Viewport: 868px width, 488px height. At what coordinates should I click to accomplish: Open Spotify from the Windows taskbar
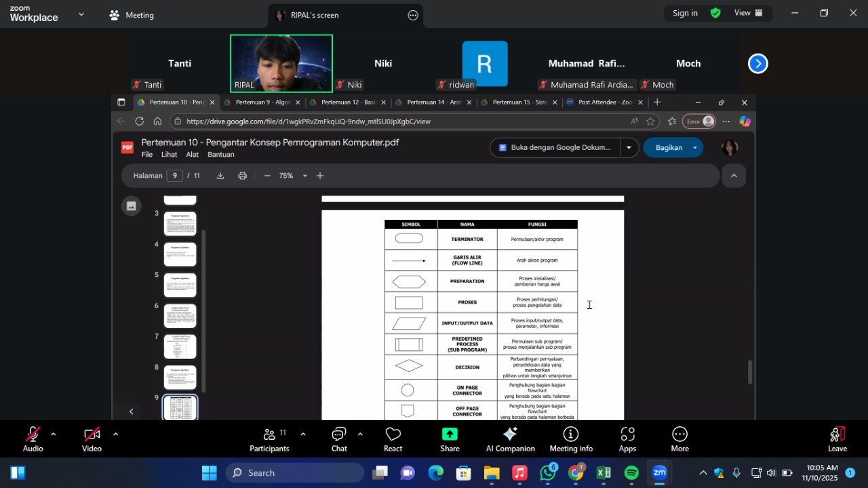coord(631,473)
